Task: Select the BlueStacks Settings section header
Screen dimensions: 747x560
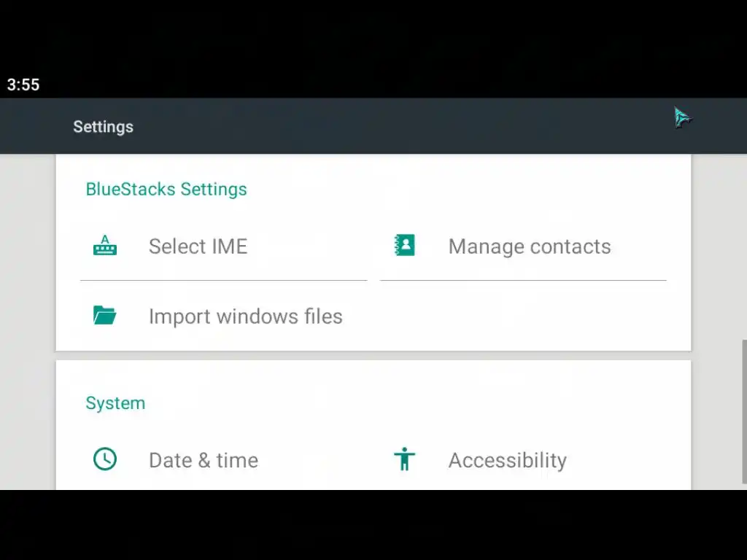Action: (x=166, y=190)
